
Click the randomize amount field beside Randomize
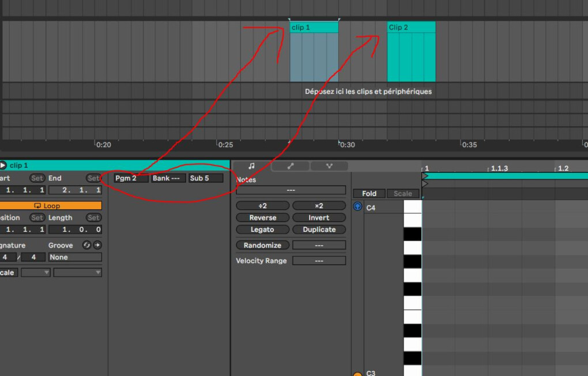pos(319,245)
